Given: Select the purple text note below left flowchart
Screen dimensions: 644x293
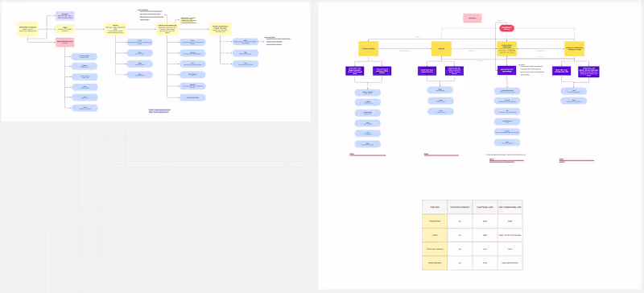Looking at the screenshot, I should pyautogui.click(x=159, y=111).
